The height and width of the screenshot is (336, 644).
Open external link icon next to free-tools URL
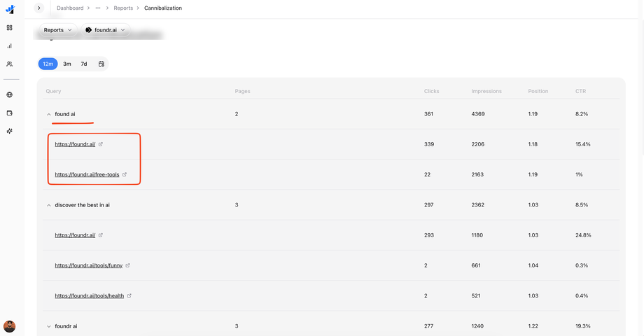[125, 174]
